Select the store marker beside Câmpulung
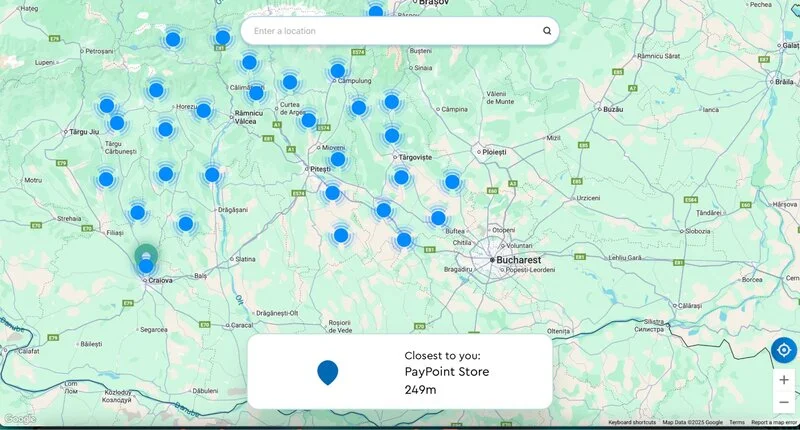Screen dimensions: 800x430 (x=338, y=70)
